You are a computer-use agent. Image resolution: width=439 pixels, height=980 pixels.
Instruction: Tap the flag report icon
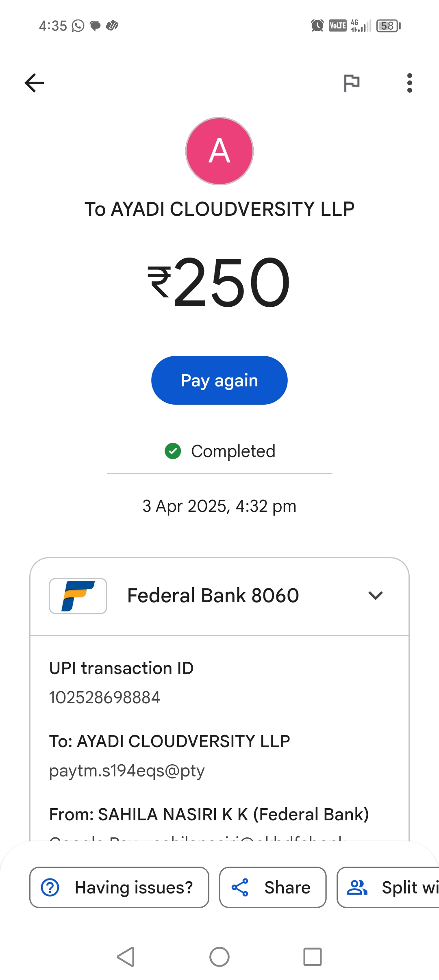351,83
